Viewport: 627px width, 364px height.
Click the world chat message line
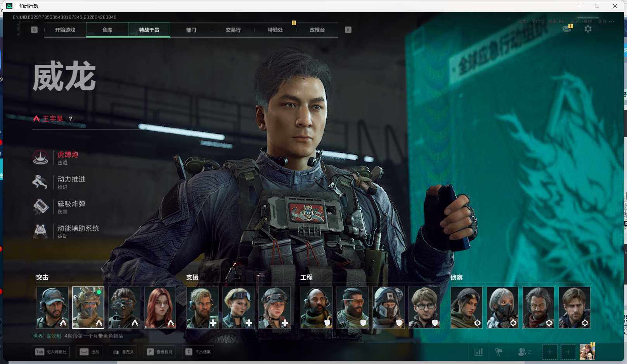[78, 336]
